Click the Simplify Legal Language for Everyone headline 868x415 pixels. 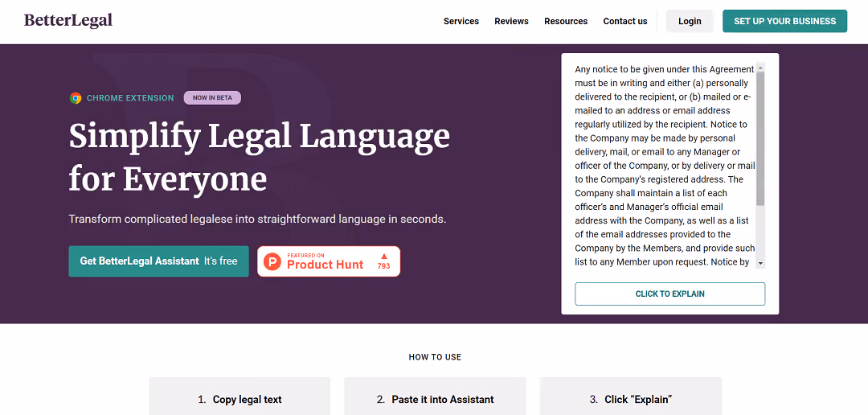pos(259,158)
